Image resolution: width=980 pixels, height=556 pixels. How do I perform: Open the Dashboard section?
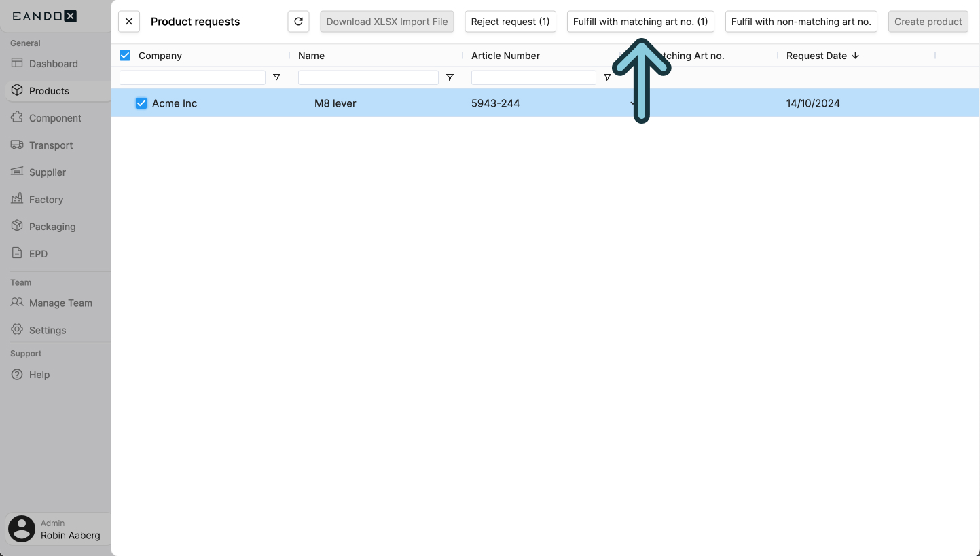53,63
